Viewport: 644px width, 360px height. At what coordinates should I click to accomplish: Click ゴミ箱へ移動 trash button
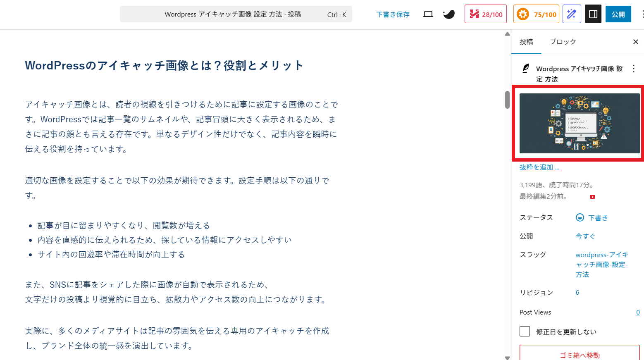click(580, 355)
